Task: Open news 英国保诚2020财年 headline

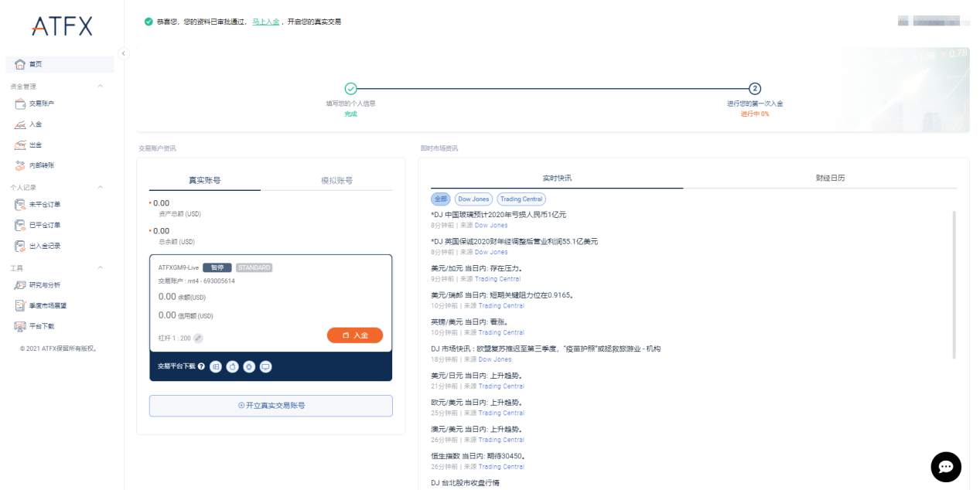Action: pos(514,241)
